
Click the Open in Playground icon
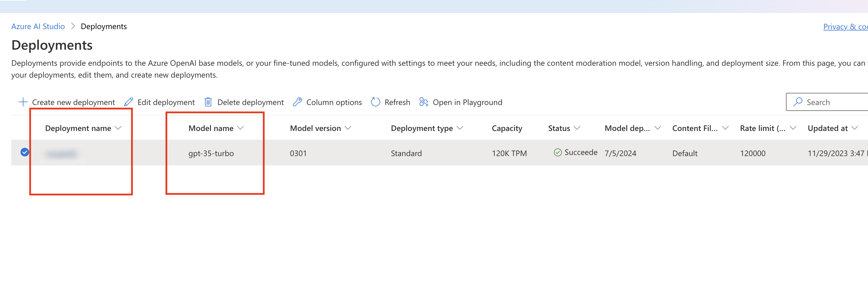pyautogui.click(x=424, y=102)
